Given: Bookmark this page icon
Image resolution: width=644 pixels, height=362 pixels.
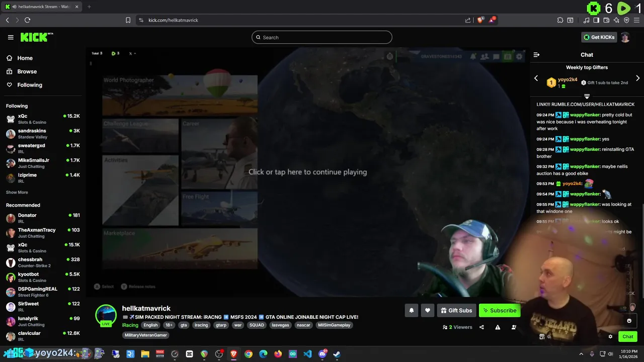Looking at the screenshot, I should [128, 20].
